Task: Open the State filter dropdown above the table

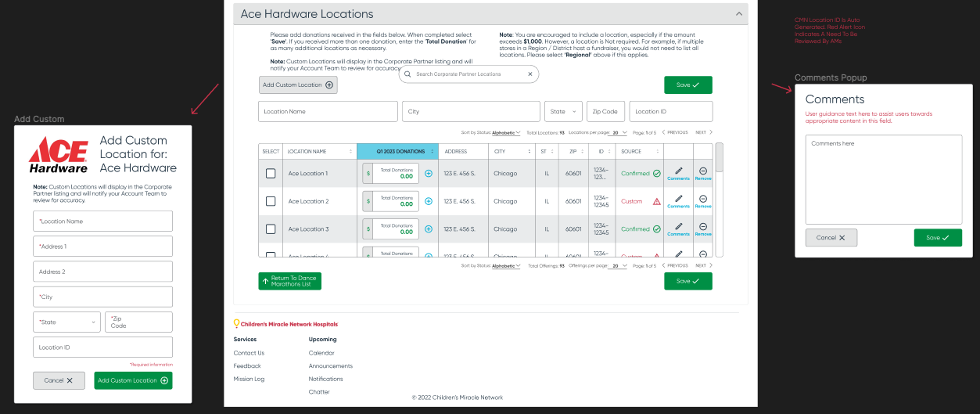Action: pos(564,111)
